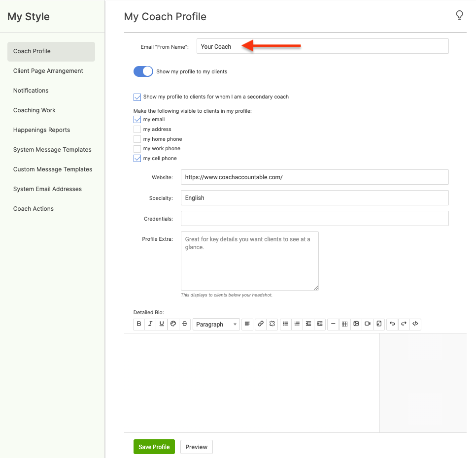The width and height of the screenshot is (476, 458).
Task: Insert a link using the link icon
Action: 261,324
